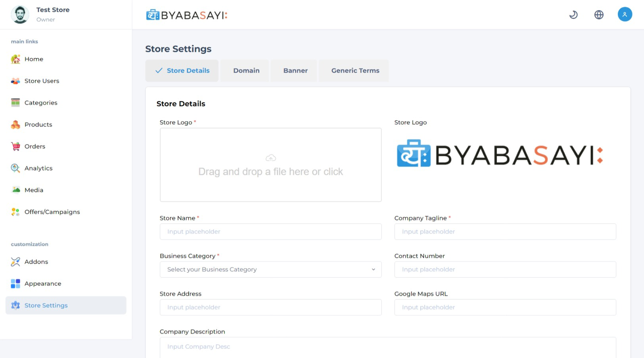Click the Home icon in sidebar

point(15,59)
